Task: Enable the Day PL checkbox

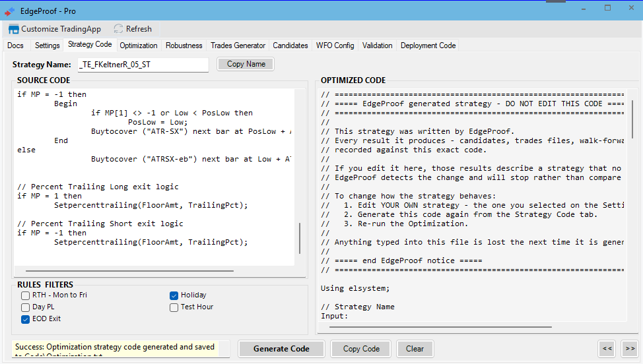Action: tap(26, 307)
